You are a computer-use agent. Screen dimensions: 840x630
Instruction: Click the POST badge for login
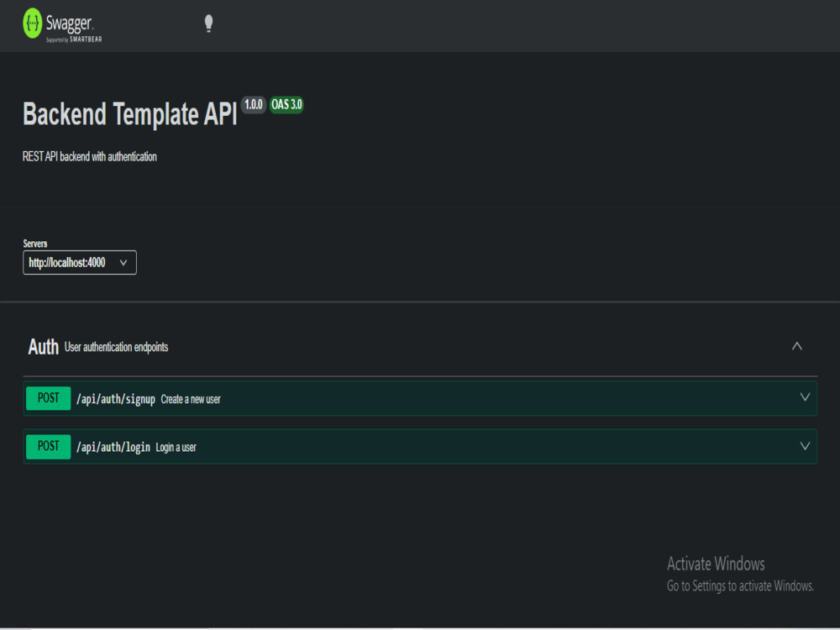(x=48, y=446)
